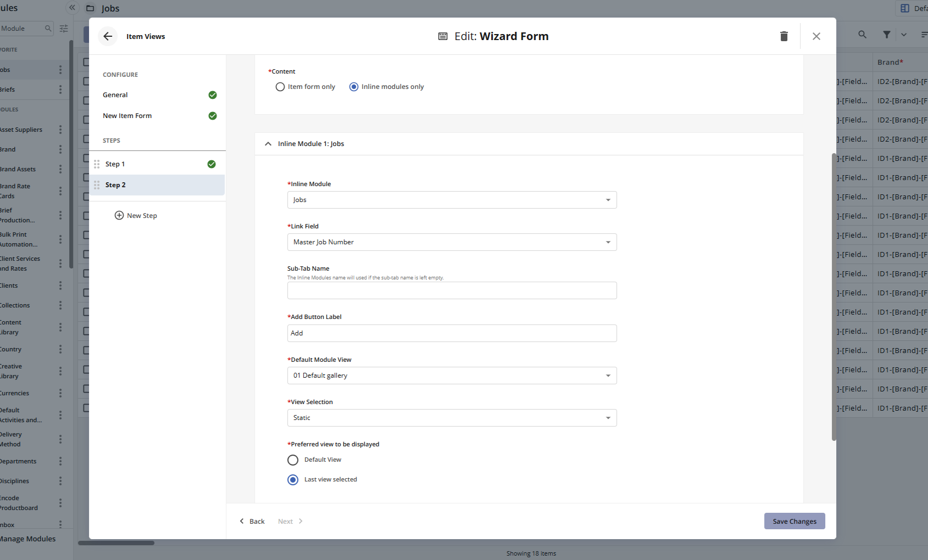This screenshot has height=560, width=928.
Task: Select Inline modules only radio option
Action: pyautogui.click(x=354, y=87)
